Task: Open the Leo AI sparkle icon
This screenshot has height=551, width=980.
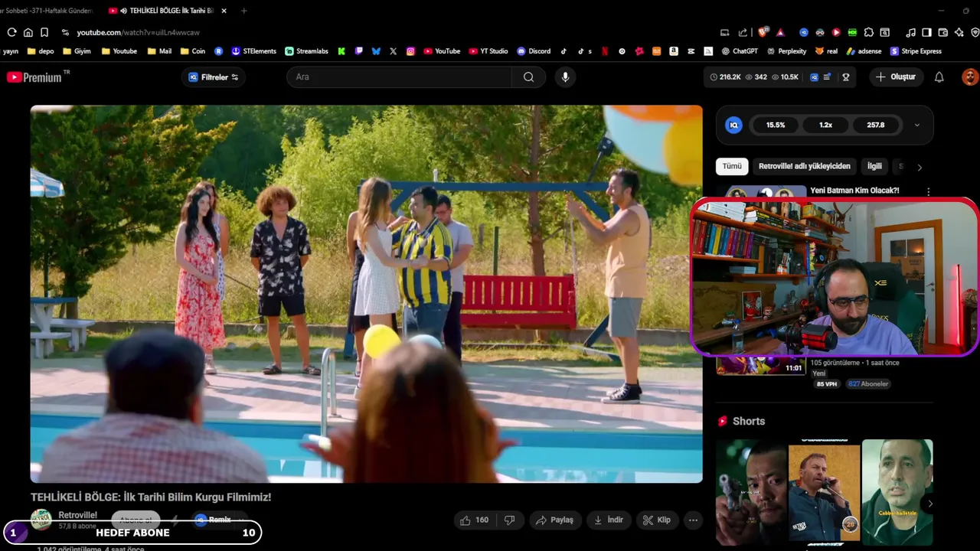Action: 959,32
